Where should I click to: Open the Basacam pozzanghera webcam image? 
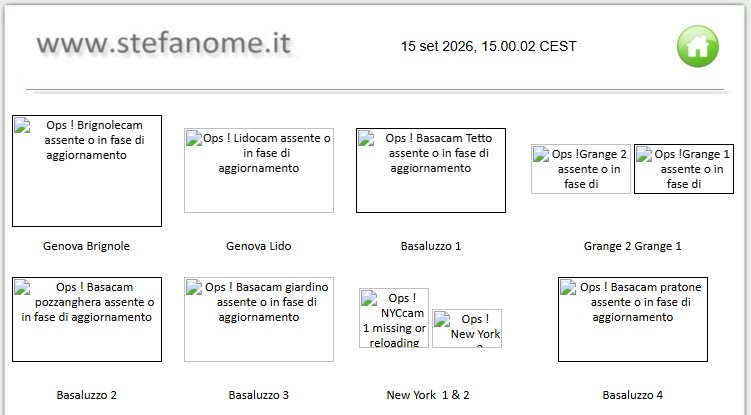87,319
